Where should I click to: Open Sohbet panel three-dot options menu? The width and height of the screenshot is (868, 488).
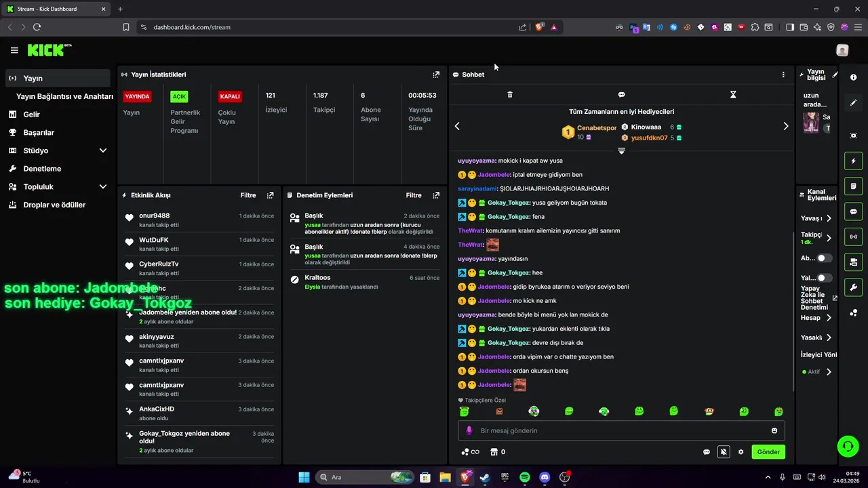783,75
